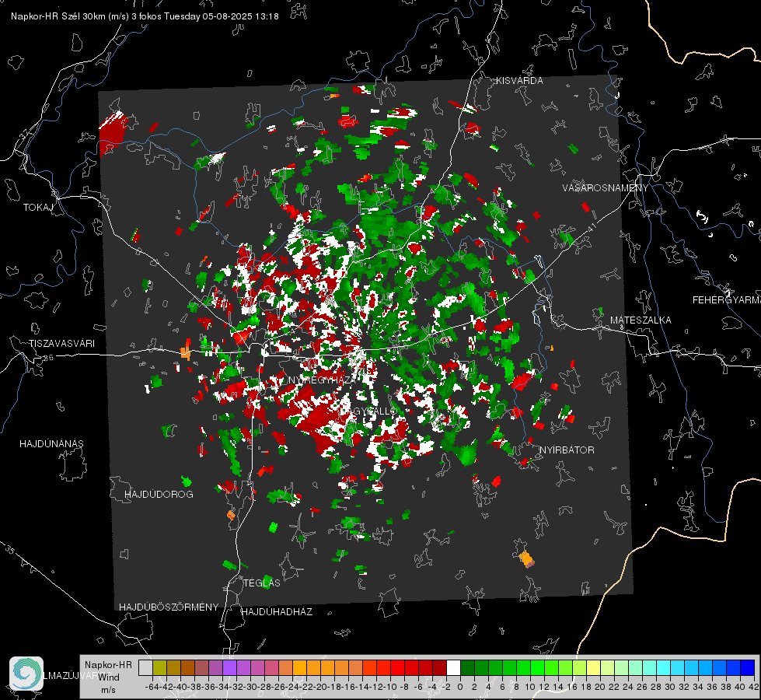Image resolution: width=761 pixels, height=700 pixels.
Task: Click the TISZAVASVÁRI town label
Action: 61,344
